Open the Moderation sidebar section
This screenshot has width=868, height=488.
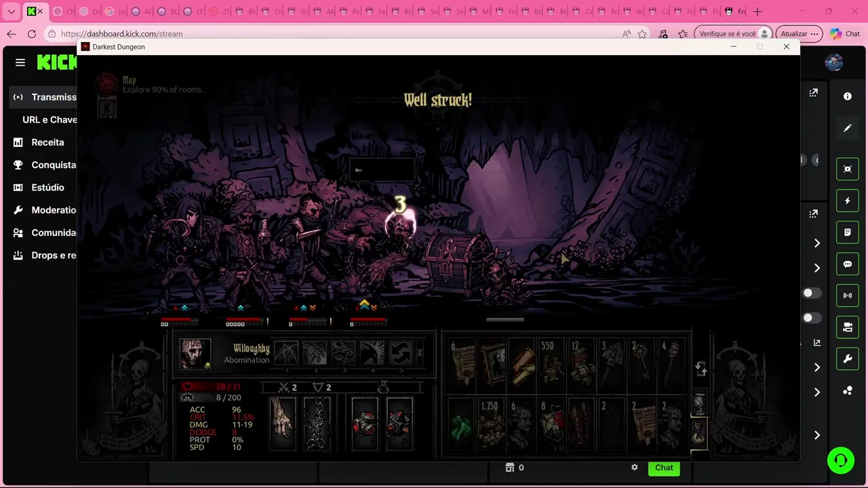click(x=45, y=210)
